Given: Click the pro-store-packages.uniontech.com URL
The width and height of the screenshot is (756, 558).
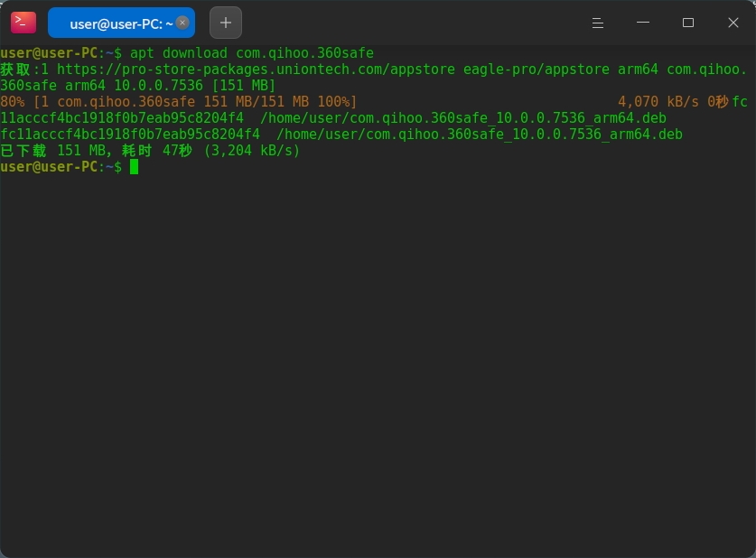Looking at the screenshot, I should coord(256,70).
